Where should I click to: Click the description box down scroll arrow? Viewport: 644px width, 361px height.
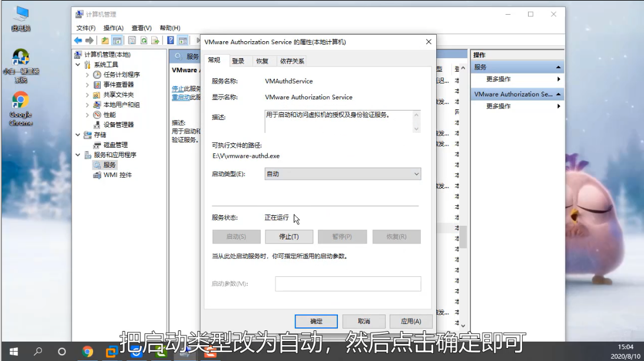(x=416, y=129)
